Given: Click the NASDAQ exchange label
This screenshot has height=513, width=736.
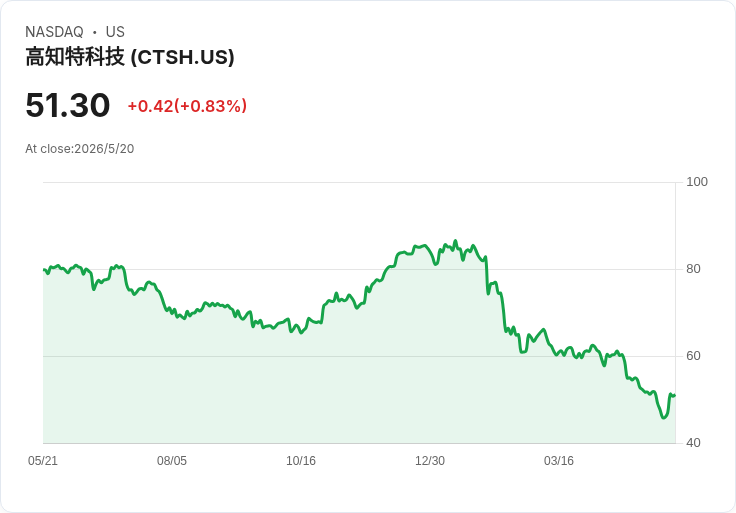Looking at the screenshot, I should (54, 32).
